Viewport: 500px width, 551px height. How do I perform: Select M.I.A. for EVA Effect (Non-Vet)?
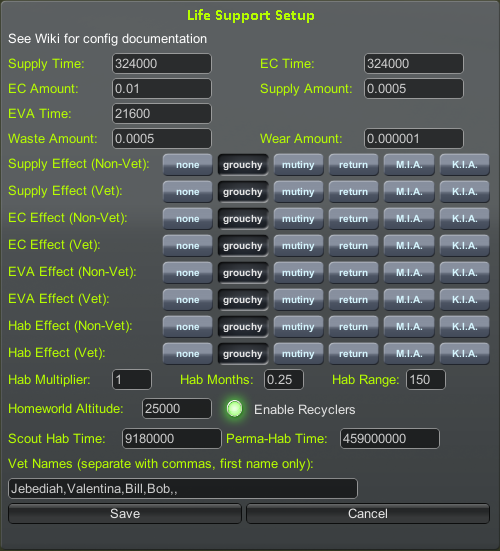coord(409,272)
